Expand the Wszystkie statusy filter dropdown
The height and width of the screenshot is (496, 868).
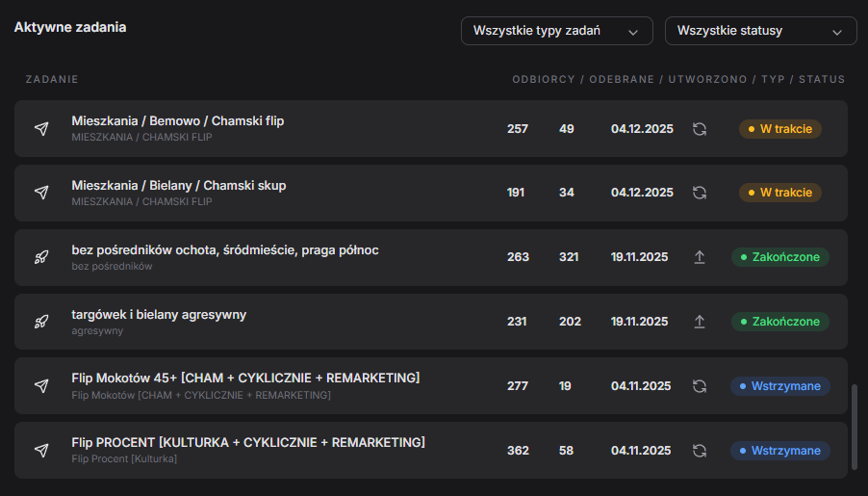coord(760,31)
